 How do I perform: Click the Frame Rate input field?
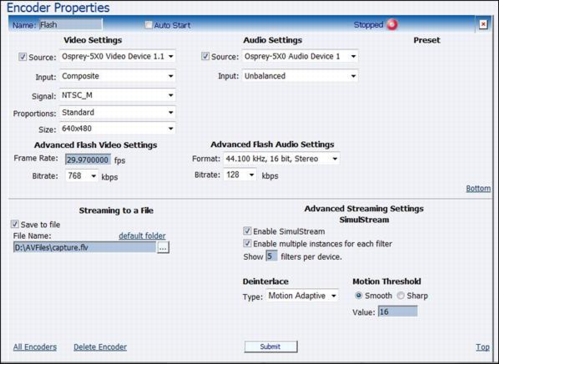click(x=88, y=160)
